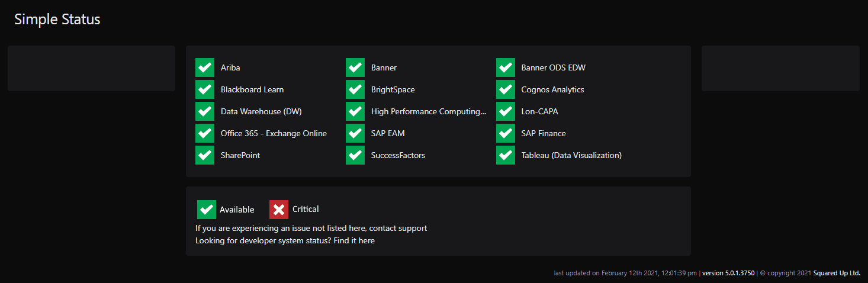Screen dimensions: 868x283
Task: Click the red Critical legend icon
Action: click(x=279, y=210)
